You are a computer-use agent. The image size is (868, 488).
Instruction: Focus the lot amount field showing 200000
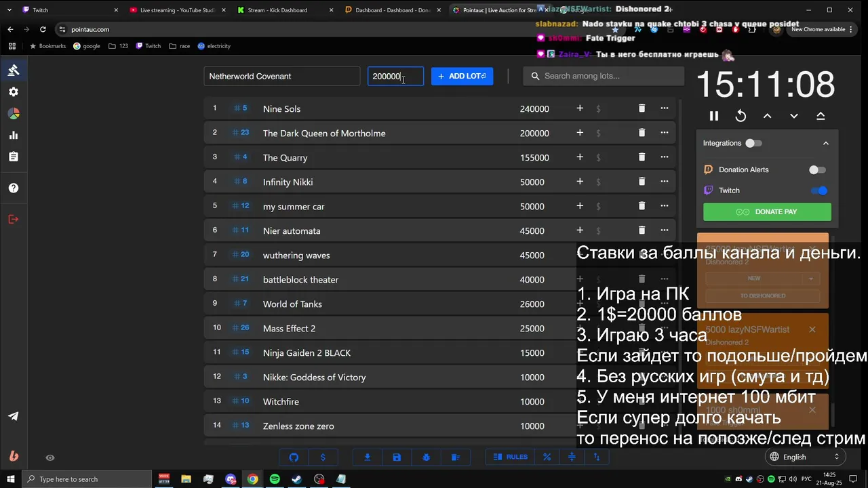(x=395, y=76)
